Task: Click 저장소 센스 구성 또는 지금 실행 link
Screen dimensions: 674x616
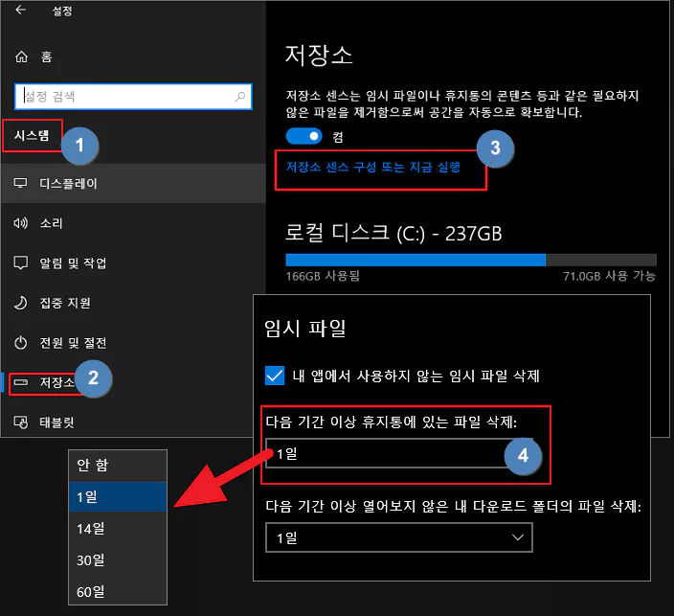Action: tap(373, 167)
